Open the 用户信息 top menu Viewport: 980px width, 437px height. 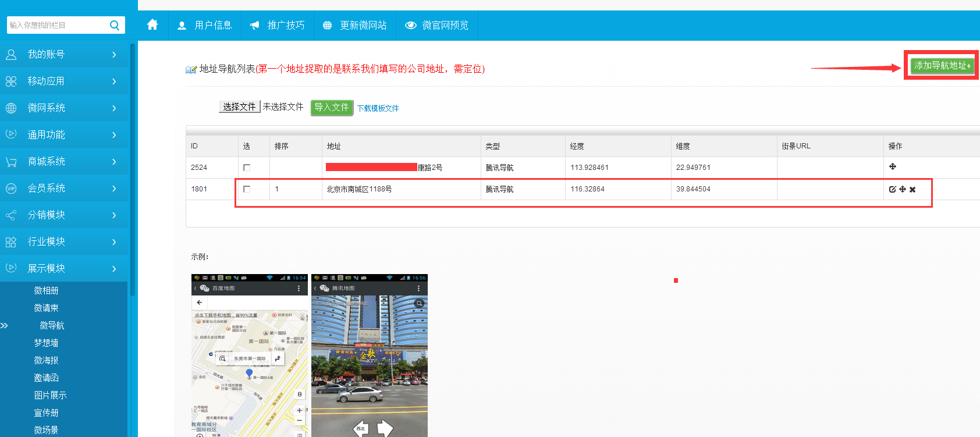(x=205, y=25)
